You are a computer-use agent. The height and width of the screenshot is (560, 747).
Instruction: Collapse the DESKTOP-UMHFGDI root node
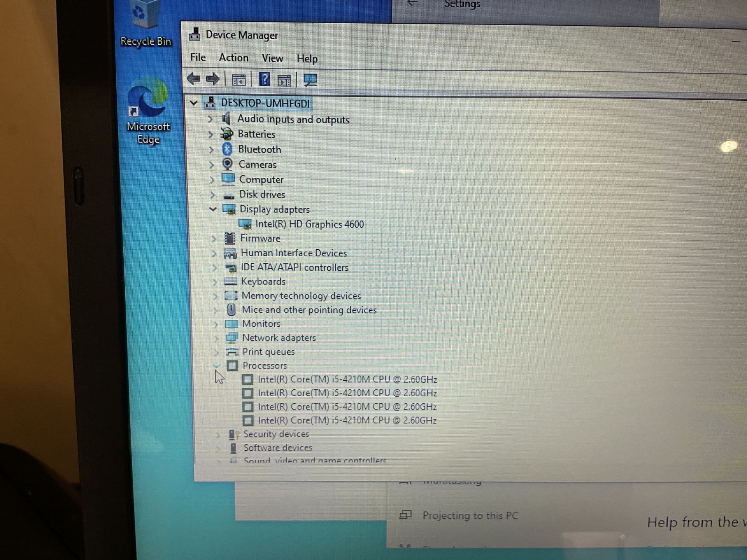click(193, 103)
